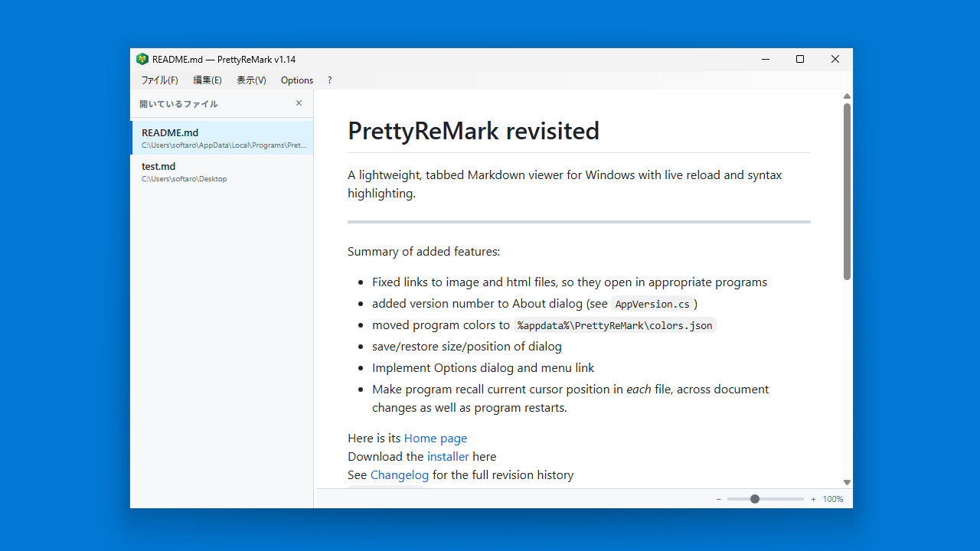The height and width of the screenshot is (551, 980).
Task: Open the 表示(V) menu
Action: pyautogui.click(x=251, y=80)
